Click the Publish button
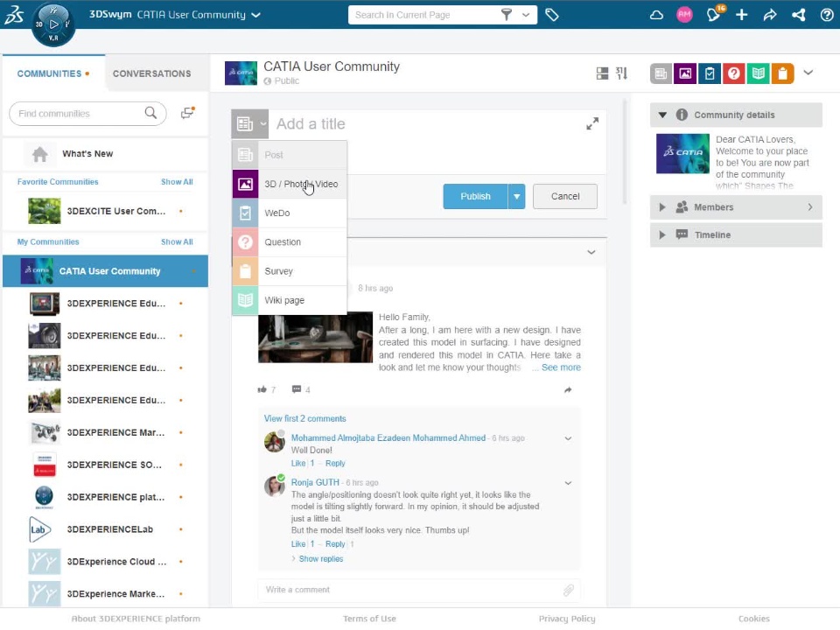Viewport: 840px width, 630px height. (x=475, y=197)
